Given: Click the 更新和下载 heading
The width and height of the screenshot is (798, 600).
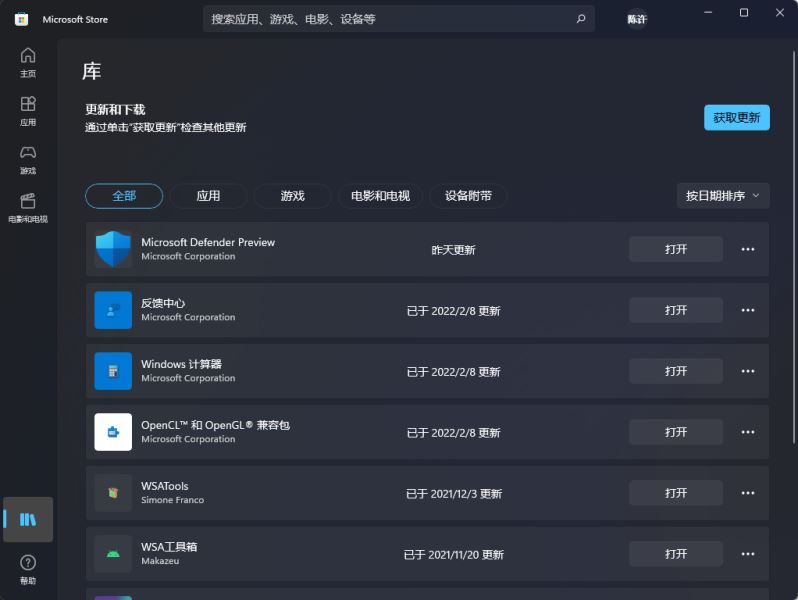Looking at the screenshot, I should click(x=115, y=110).
